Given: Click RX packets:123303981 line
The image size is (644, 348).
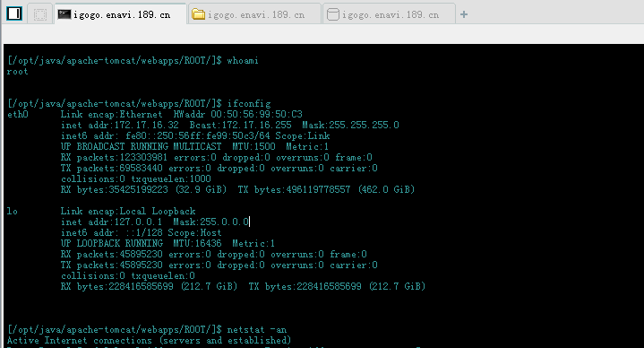Looking at the screenshot, I should click(x=217, y=157).
